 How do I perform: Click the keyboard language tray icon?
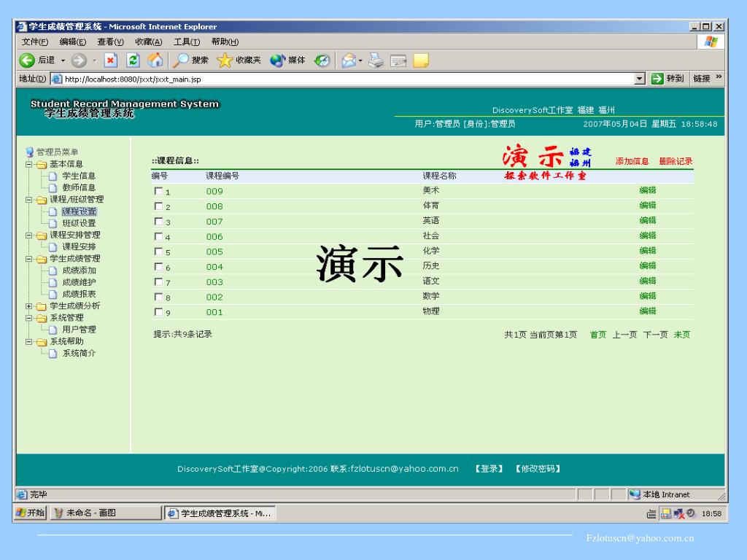pos(651,514)
